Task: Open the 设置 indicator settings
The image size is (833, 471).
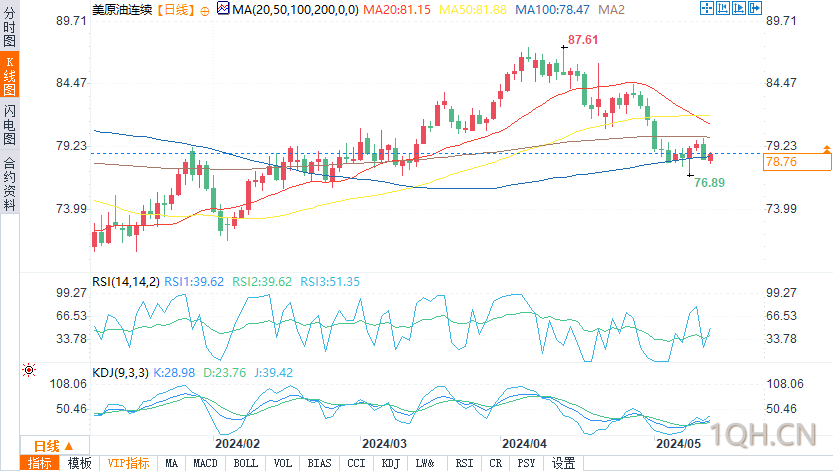Action: 563,463
